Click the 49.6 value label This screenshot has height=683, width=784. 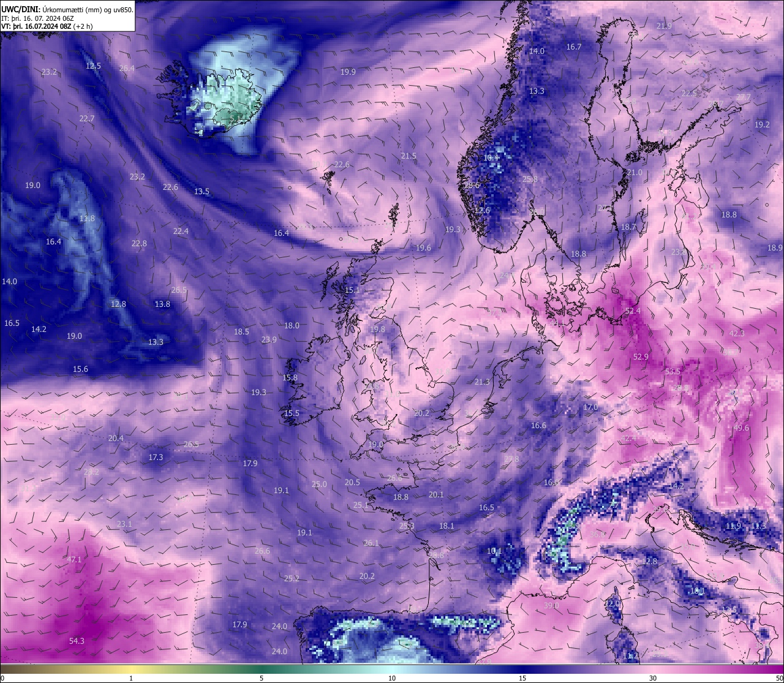coord(741,428)
